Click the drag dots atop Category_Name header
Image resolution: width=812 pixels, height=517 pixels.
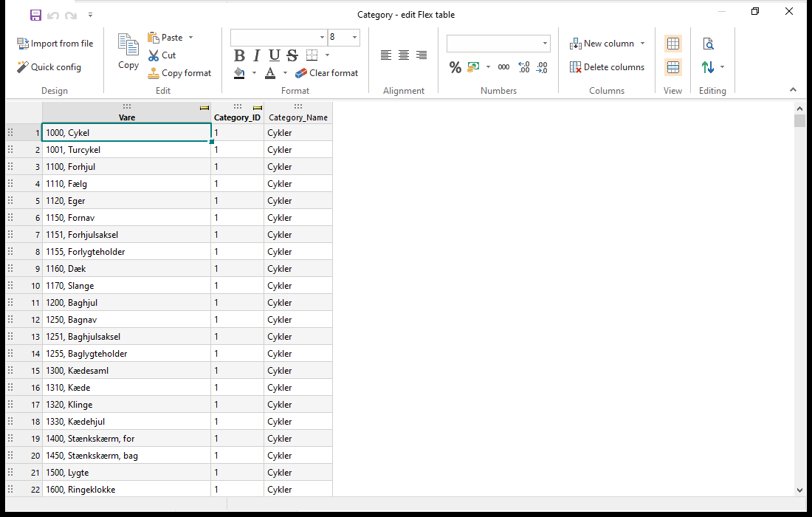[x=298, y=106]
